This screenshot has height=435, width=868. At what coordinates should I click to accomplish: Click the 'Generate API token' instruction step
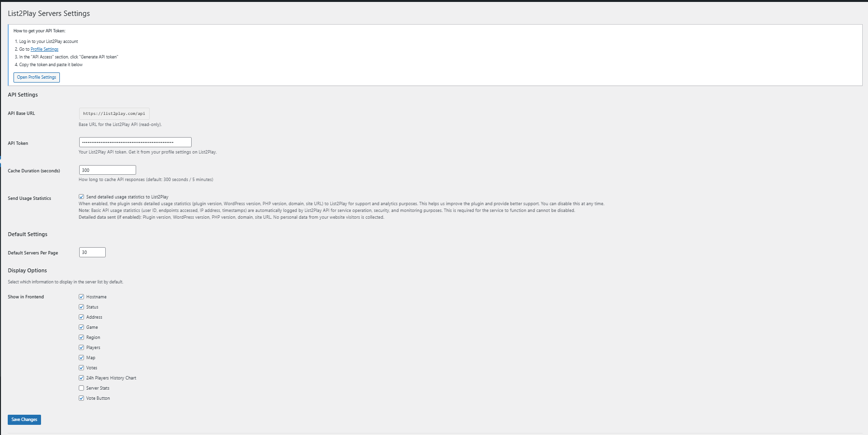pos(69,57)
